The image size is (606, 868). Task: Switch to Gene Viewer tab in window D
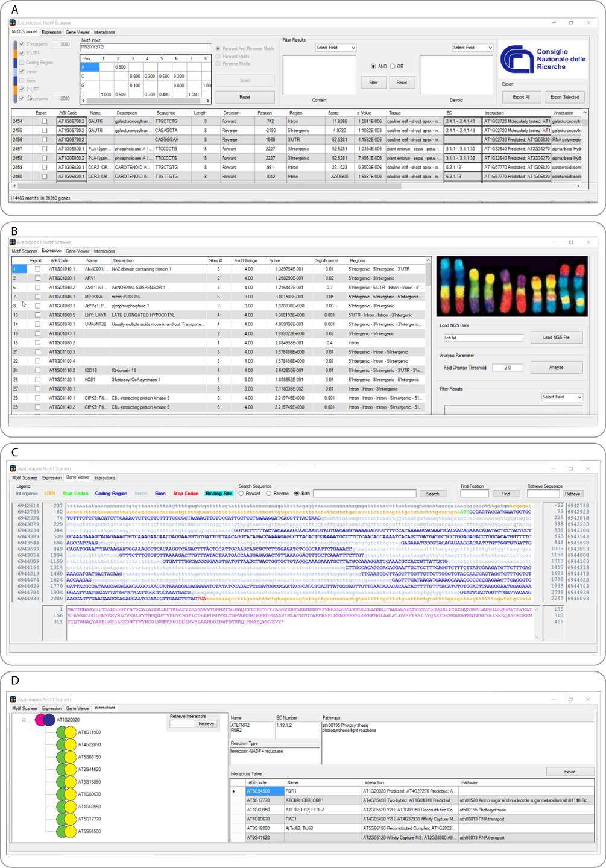point(78,709)
